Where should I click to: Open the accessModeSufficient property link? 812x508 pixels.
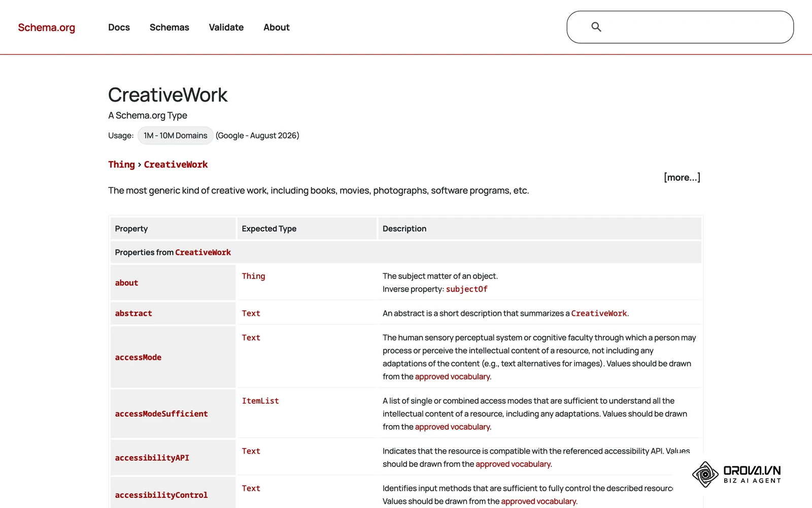coord(161,414)
